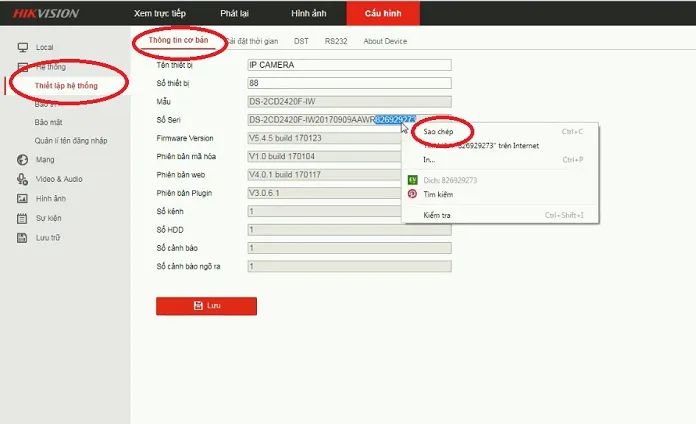The height and width of the screenshot is (424, 696).
Task: Click the Pinterest icon in context menu
Action: tap(412, 194)
